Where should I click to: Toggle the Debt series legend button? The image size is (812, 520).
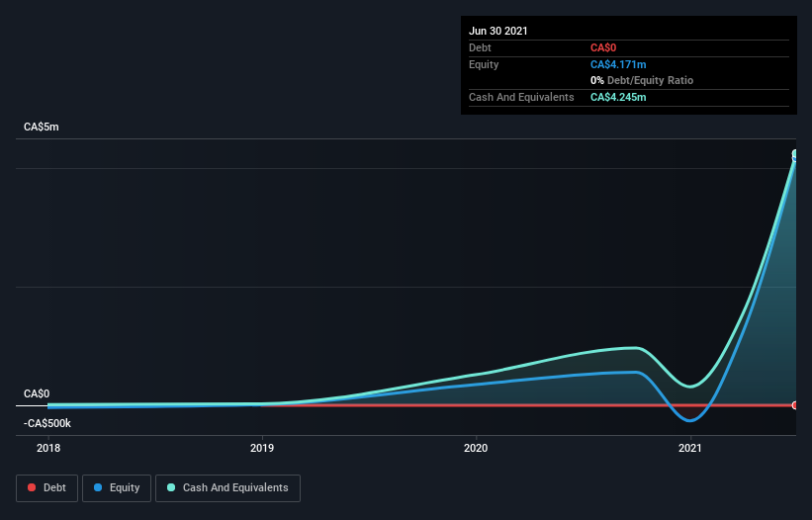(x=46, y=488)
